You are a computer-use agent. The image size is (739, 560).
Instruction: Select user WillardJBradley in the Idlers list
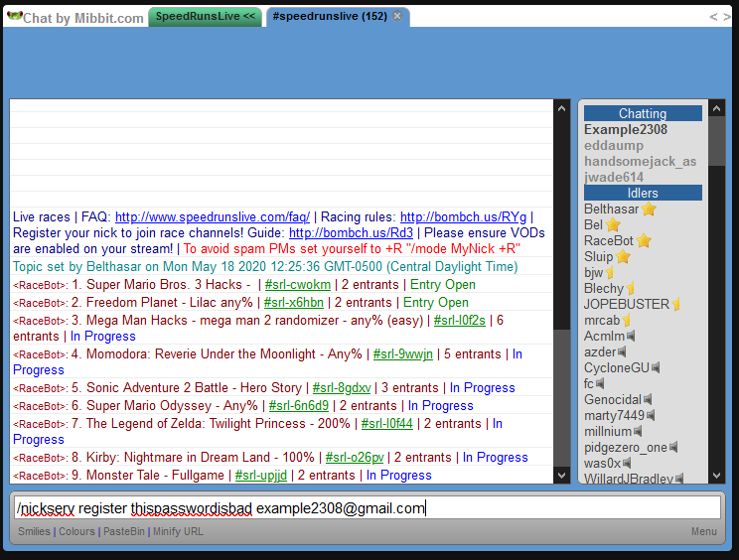[629, 479]
